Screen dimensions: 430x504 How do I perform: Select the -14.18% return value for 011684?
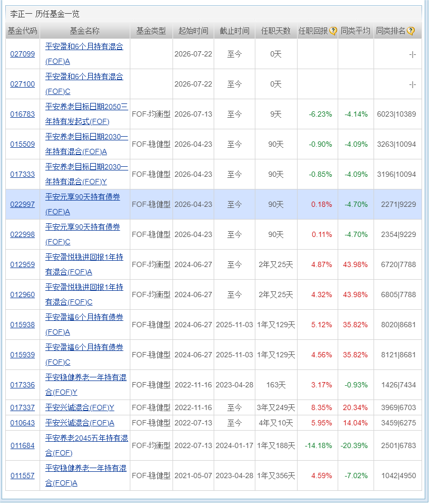click(319, 446)
